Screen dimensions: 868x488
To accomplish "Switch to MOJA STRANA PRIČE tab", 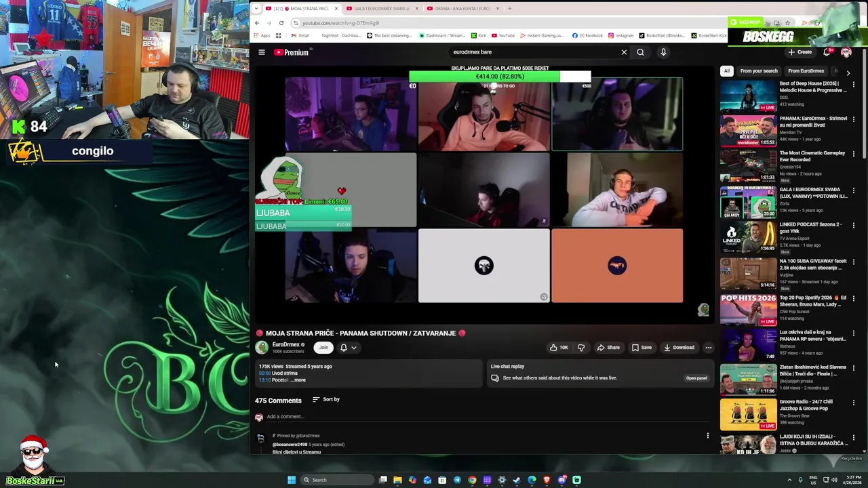I will point(302,9).
